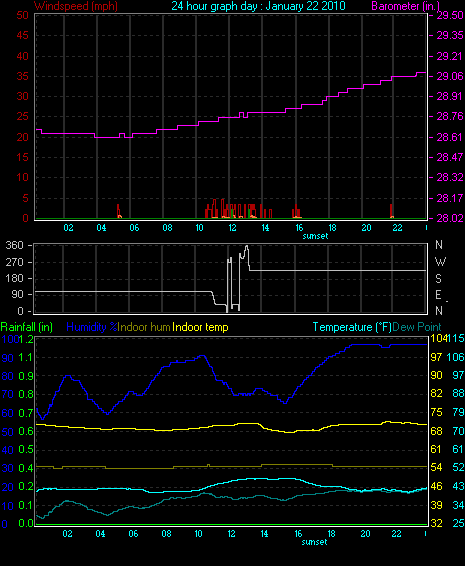Click the 360 degree direction axis label
The image size is (465, 566).
14,245
